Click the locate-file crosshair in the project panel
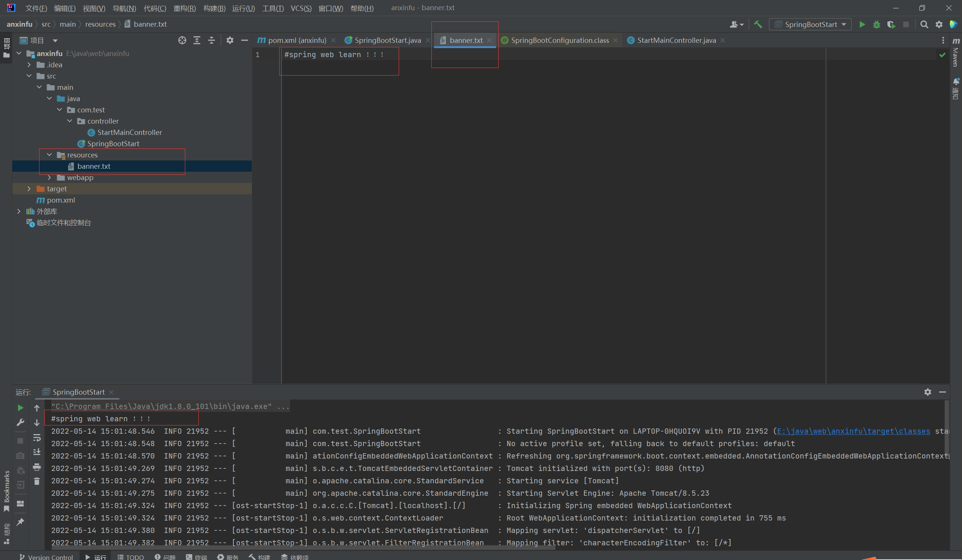 (x=182, y=41)
